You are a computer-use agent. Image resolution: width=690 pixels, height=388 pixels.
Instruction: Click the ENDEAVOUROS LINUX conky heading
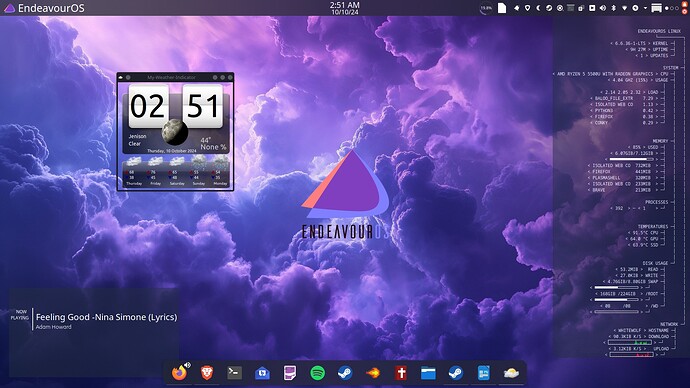(659, 31)
